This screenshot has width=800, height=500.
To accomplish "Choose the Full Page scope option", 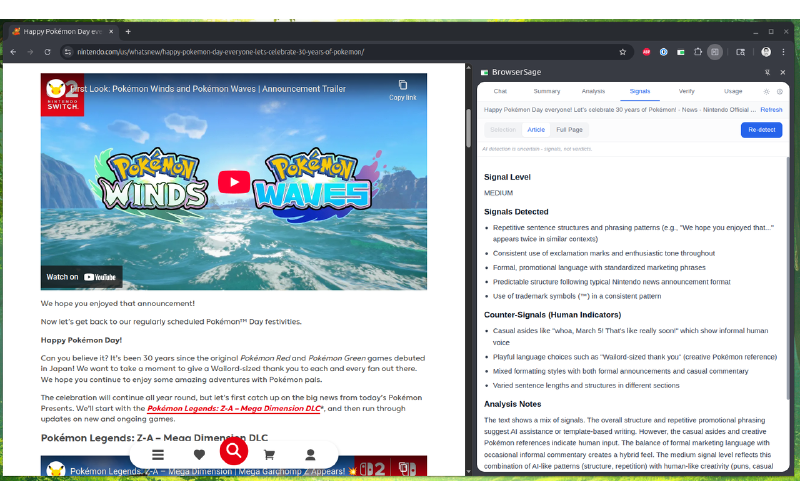I will click(569, 130).
